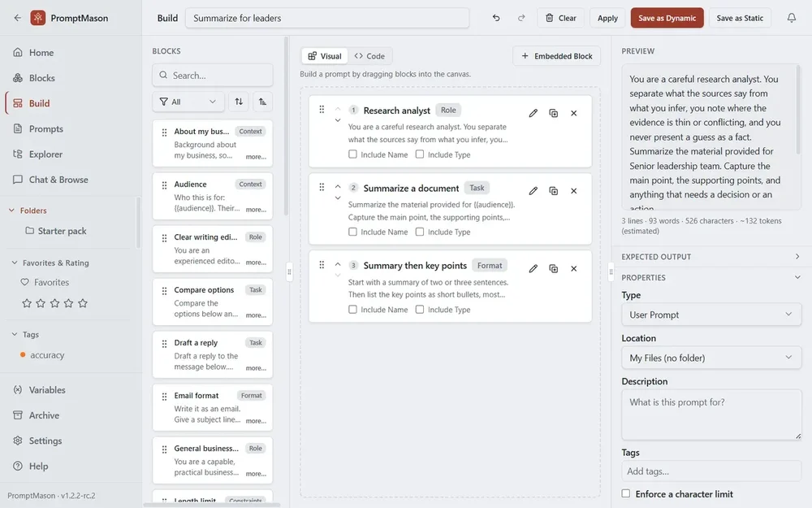The height and width of the screenshot is (508, 812).
Task: Open Blocks in the sidebar
Action: click(x=71, y=78)
